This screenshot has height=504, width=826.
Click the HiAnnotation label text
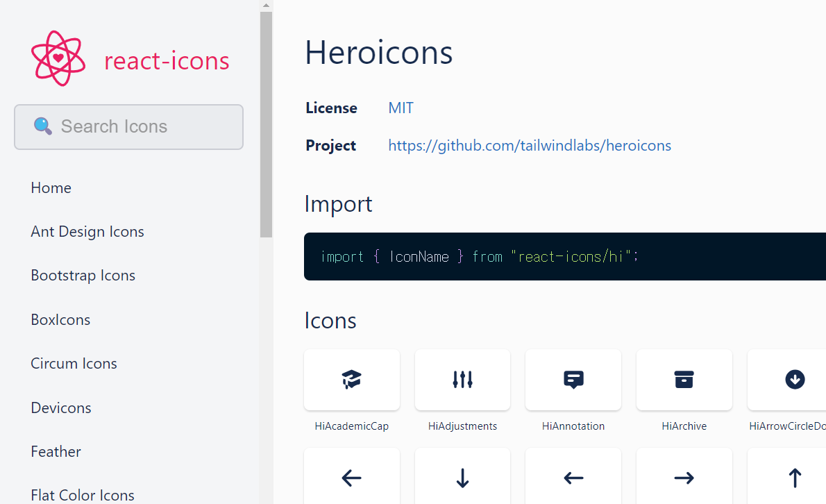573,426
